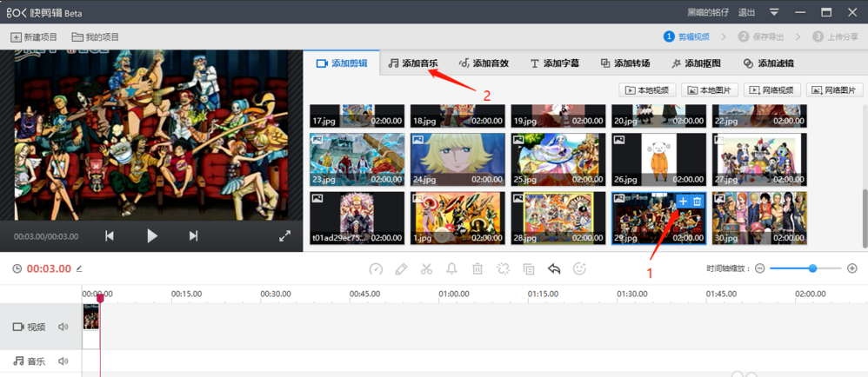Screen dimensions: 868x377
Task: Select the 23.jpg thumbnail
Action: click(x=357, y=159)
